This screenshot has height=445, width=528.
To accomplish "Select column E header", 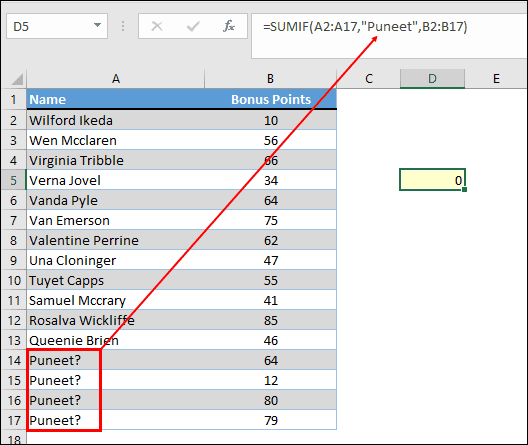I will pos(496,79).
